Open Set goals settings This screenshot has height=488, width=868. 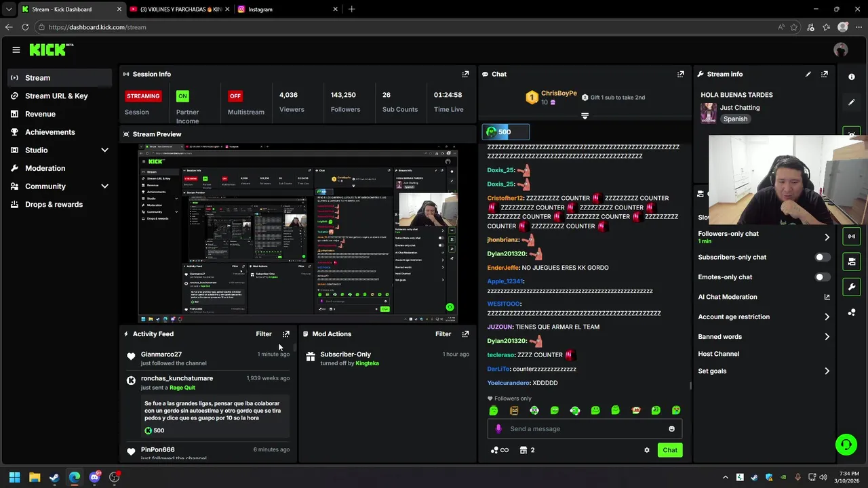(x=764, y=371)
